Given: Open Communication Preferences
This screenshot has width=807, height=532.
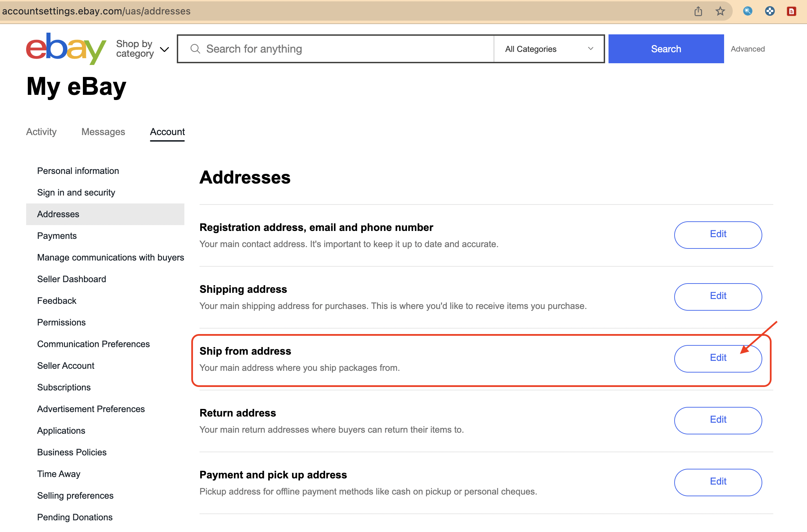Looking at the screenshot, I should click(x=93, y=344).
